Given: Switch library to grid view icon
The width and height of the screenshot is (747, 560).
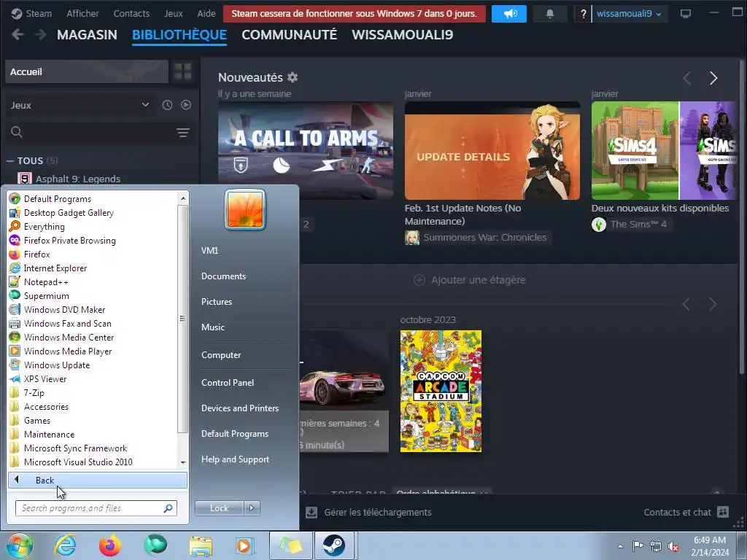Looking at the screenshot, I should [182, 71].
